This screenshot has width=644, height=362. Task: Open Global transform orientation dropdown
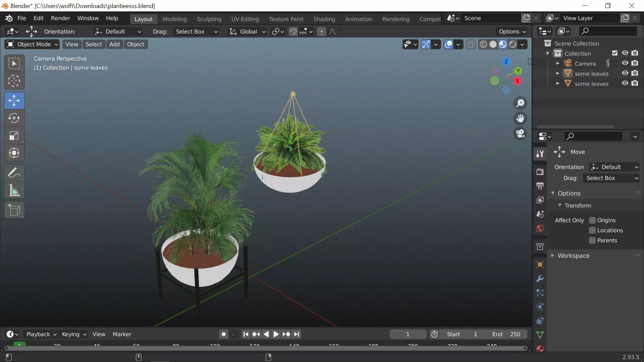click(x=248, y=32)
